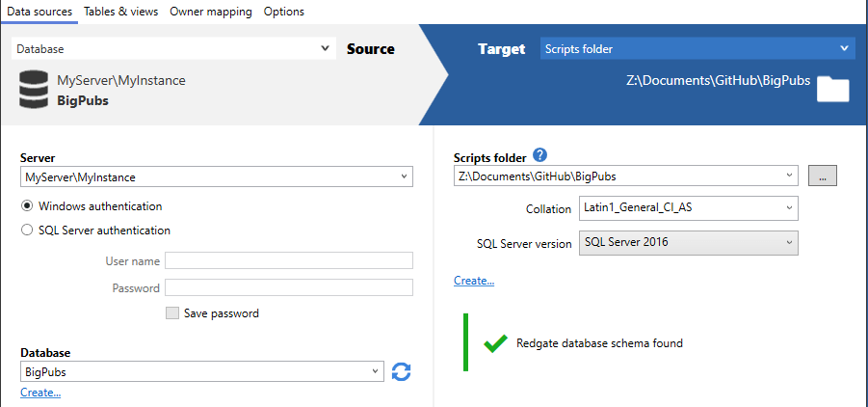Click Create link under SQL Server version
The height and width of the screenshot is (407, 868).
pos(474,281)
